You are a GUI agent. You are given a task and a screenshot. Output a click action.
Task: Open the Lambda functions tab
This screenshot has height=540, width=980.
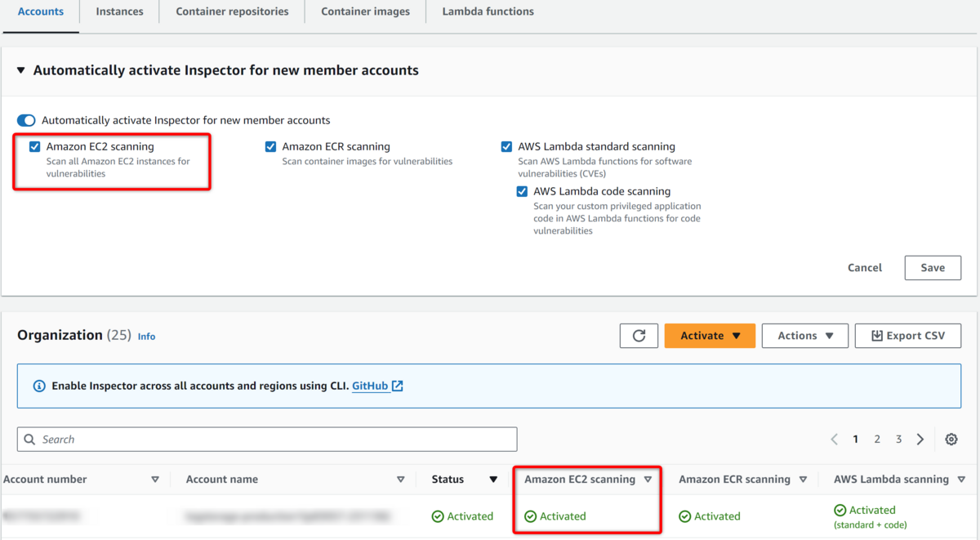[x=488, y=11]
